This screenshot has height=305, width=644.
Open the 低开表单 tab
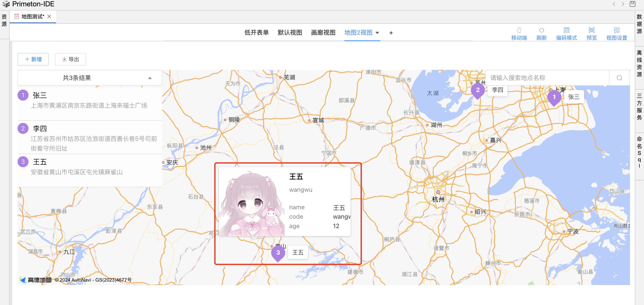click(x=256, y=33)
